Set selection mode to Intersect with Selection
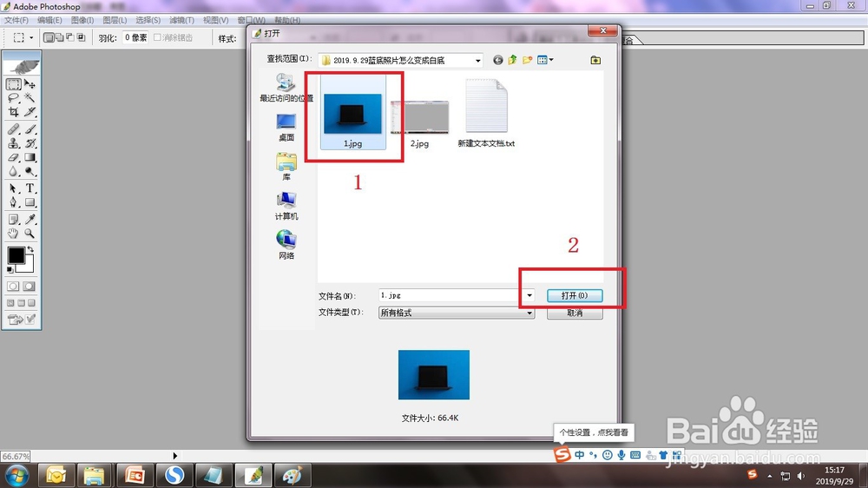 (x=81, y=37)
